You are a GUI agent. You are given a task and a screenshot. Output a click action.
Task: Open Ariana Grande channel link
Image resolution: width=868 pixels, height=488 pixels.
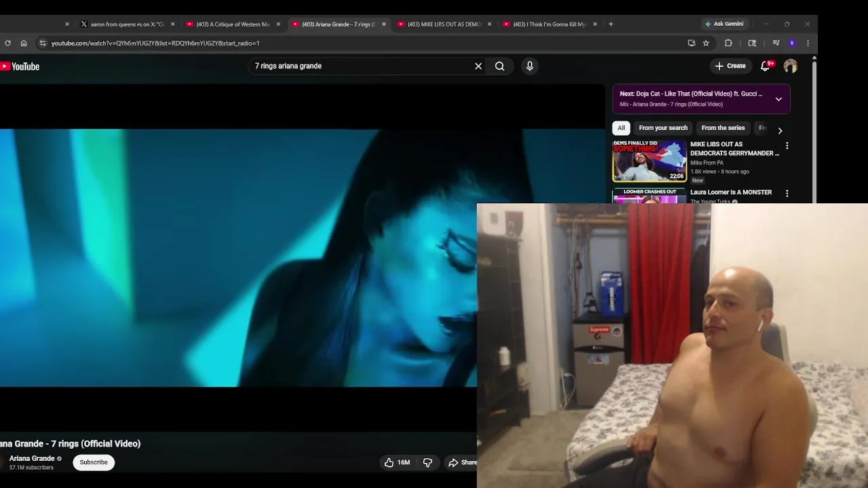tap(32, 458)
